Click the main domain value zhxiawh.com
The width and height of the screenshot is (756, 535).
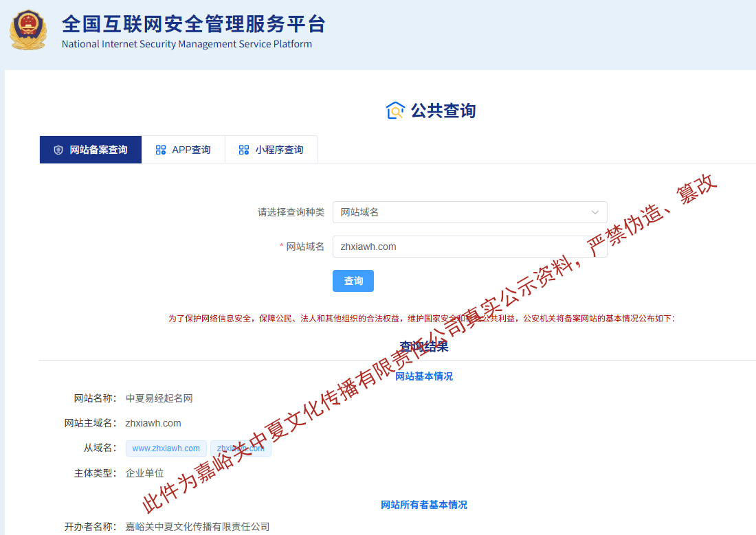point(153,423)
